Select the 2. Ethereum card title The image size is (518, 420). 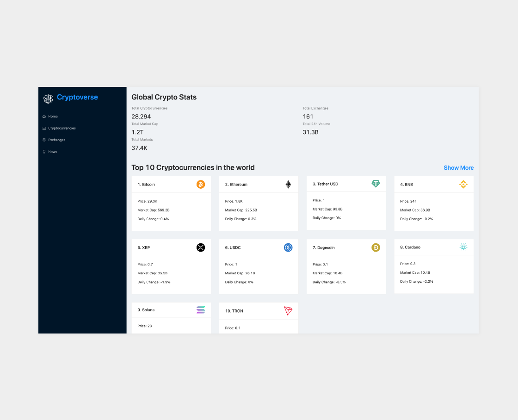click(236, 185)
